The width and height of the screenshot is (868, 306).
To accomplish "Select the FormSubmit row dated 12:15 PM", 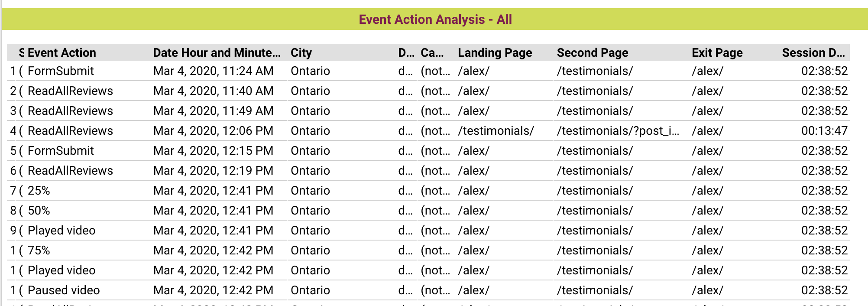I will 61,151.
